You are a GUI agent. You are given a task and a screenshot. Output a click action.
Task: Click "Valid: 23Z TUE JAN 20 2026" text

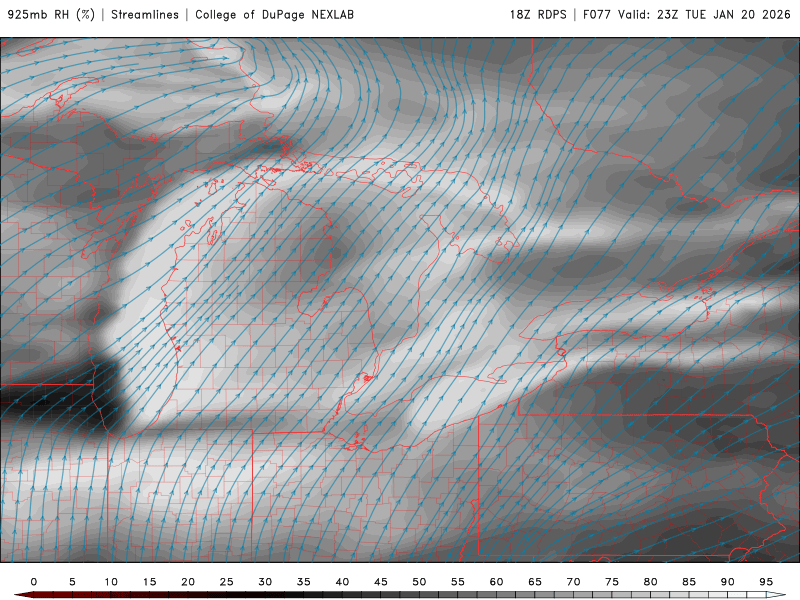pos(705,15)
